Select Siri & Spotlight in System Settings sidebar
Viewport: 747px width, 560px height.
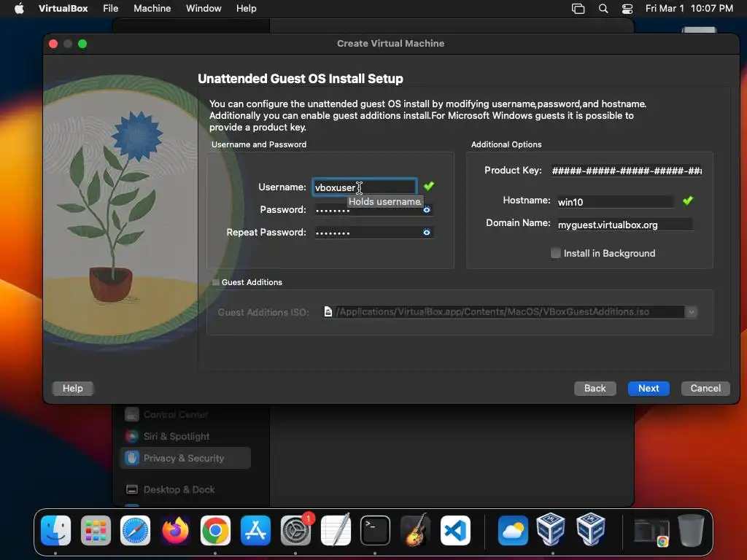tap(185, 436)
